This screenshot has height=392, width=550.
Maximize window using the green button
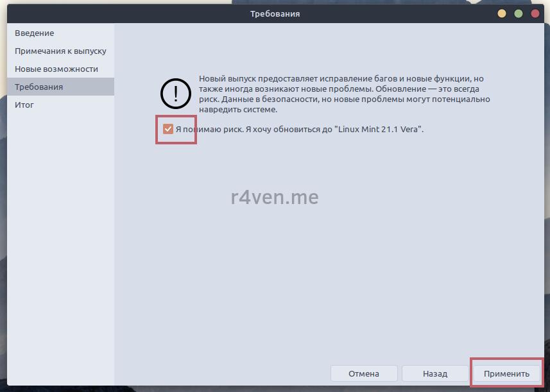click(519, 13)
